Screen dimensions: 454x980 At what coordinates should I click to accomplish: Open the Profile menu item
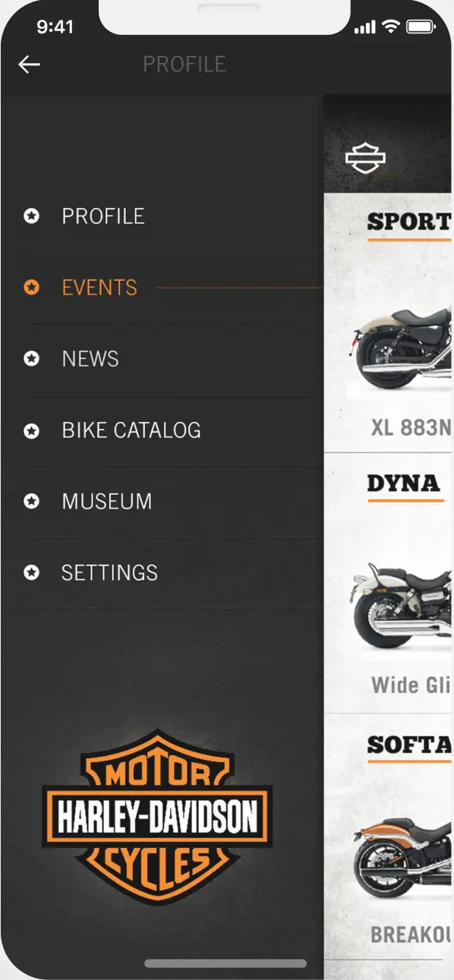click(x=103, y=216)
